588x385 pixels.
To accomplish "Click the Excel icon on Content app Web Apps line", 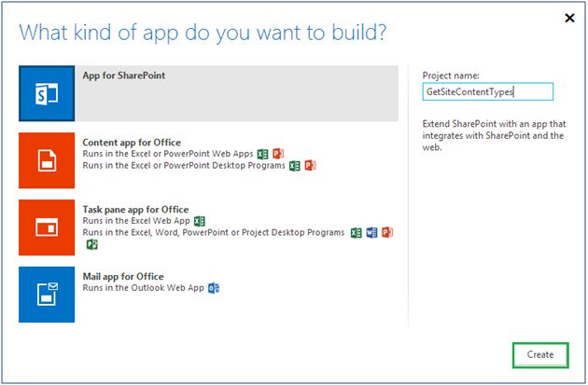I will [263, 154].
